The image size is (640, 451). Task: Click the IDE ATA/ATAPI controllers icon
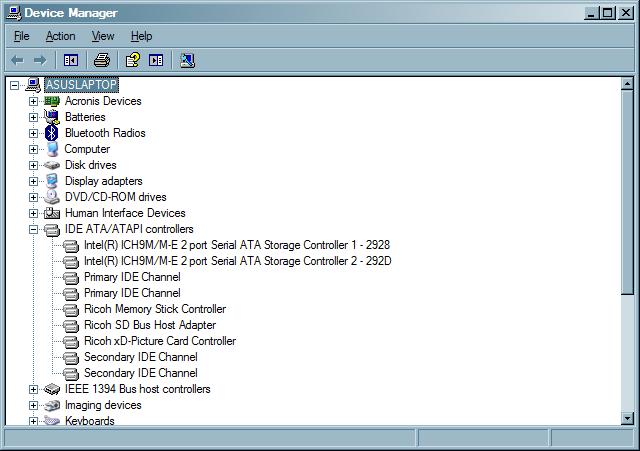click(52, 229)
